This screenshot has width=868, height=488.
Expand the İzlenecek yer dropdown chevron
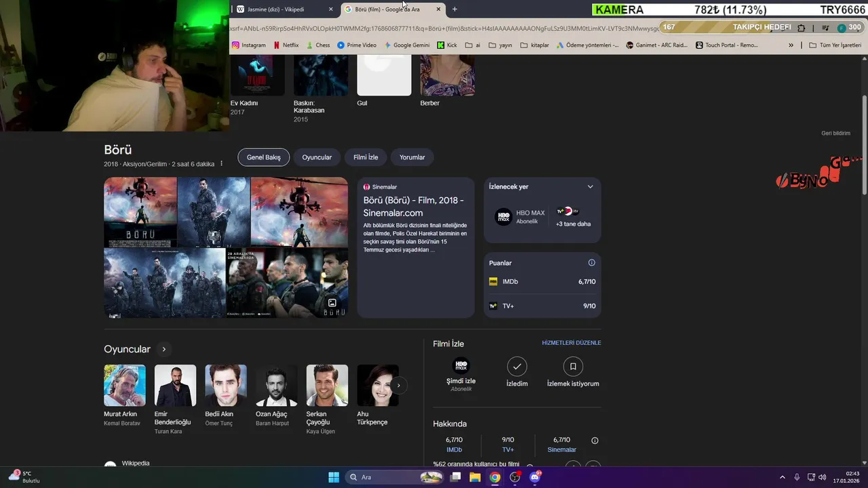pyautogui.click(x=590, y=187)
